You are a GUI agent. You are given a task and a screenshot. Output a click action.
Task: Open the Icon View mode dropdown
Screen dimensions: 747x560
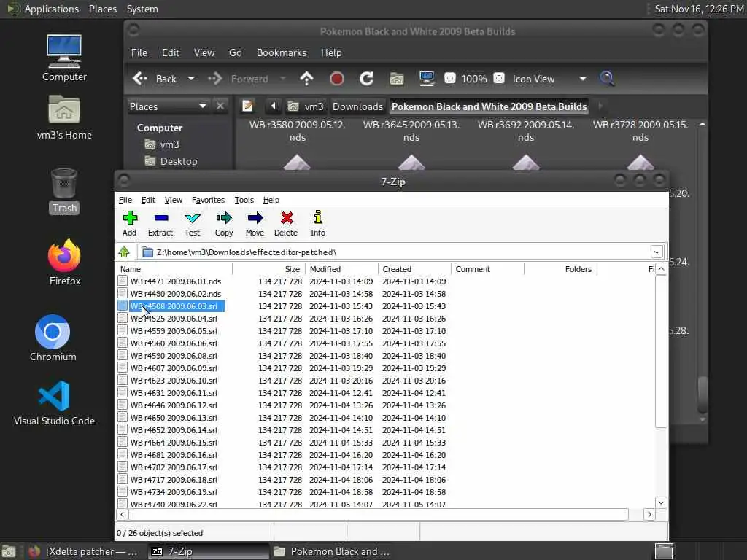coord(583,79)
